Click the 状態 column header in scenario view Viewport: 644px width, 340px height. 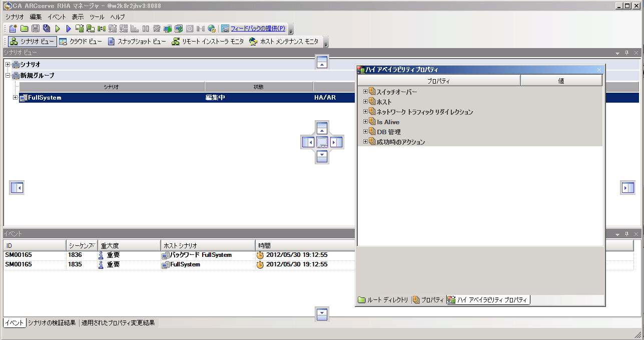[x=259, y=87]
